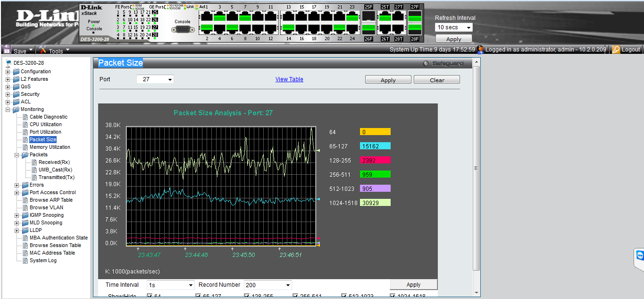Click the DES-3200-28 device icon in tree
This screenshot has width=644, height=299.
(x=8, y=63)
